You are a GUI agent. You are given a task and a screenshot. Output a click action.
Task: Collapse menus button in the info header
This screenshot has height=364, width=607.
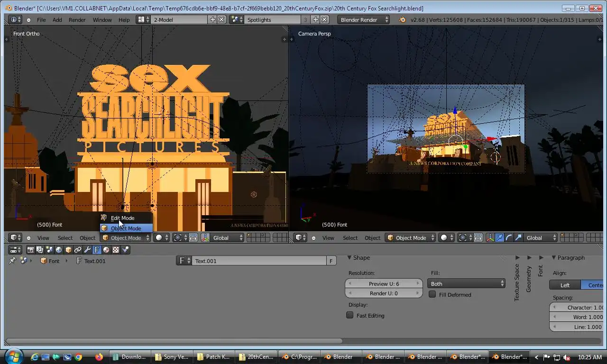[x=28, y=20]
